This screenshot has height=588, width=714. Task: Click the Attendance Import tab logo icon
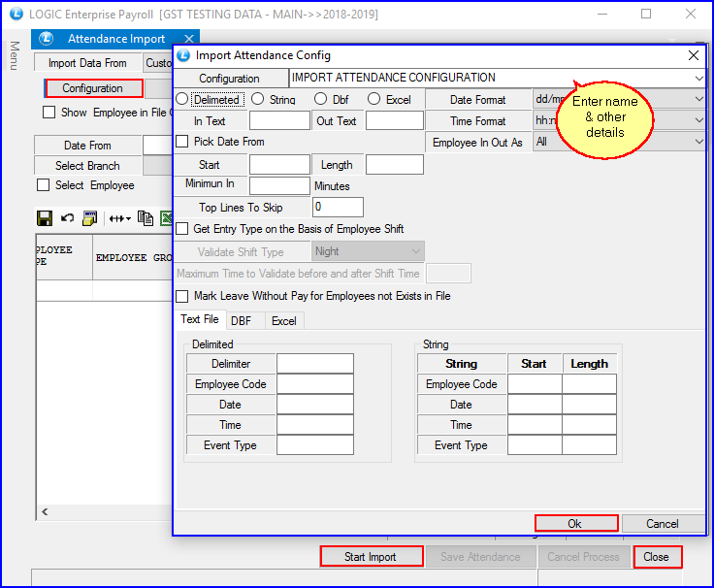click(x=46, y=39)
